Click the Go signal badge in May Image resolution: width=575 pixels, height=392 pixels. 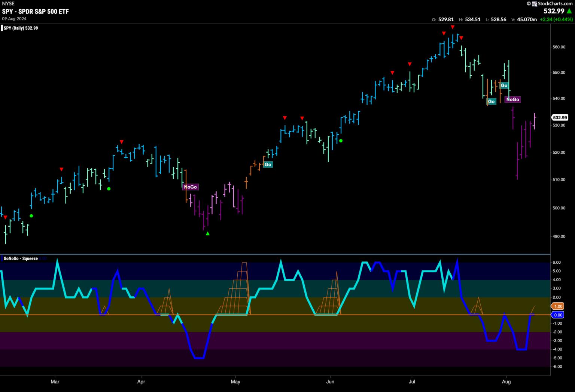pos(268,165)
